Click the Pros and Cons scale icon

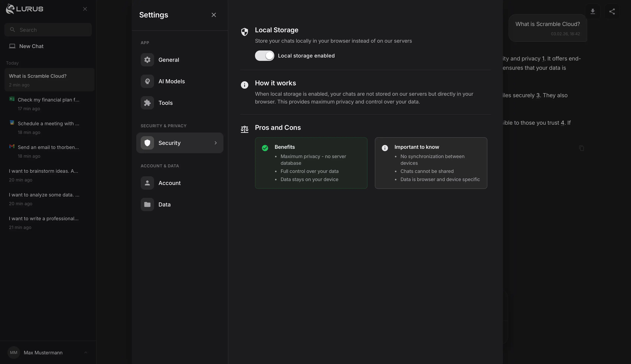[244, 129]
